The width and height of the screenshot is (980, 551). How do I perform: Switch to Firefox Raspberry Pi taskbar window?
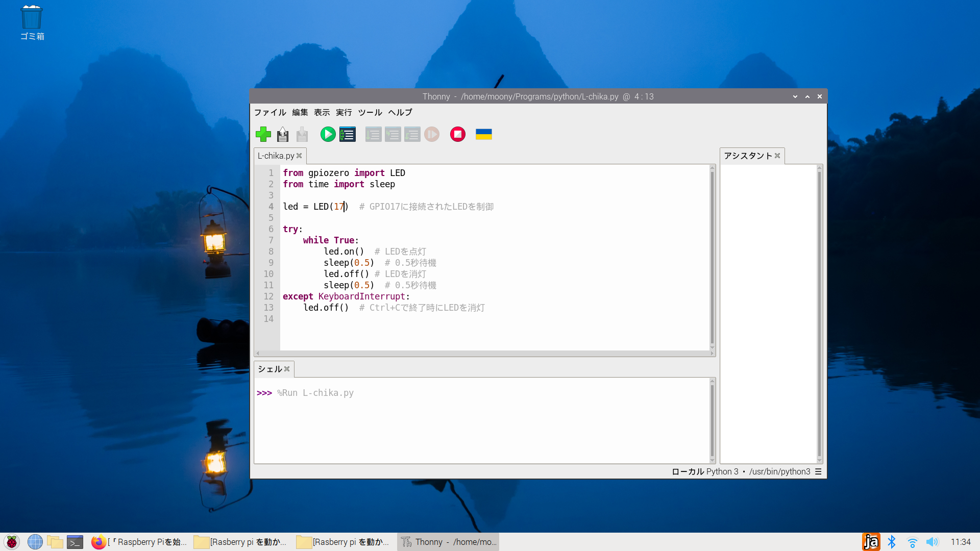(139, 542)
